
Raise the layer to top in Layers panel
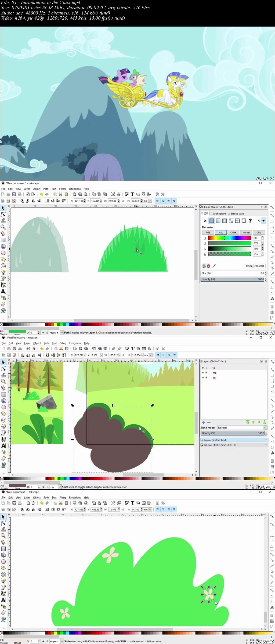pyautogui.click(x=248, y=422)
